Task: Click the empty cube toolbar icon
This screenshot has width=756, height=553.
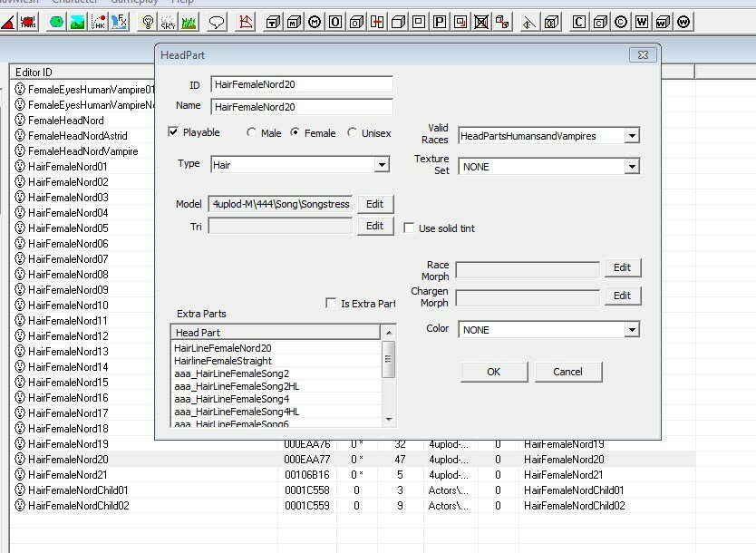Action: point(398,22)
